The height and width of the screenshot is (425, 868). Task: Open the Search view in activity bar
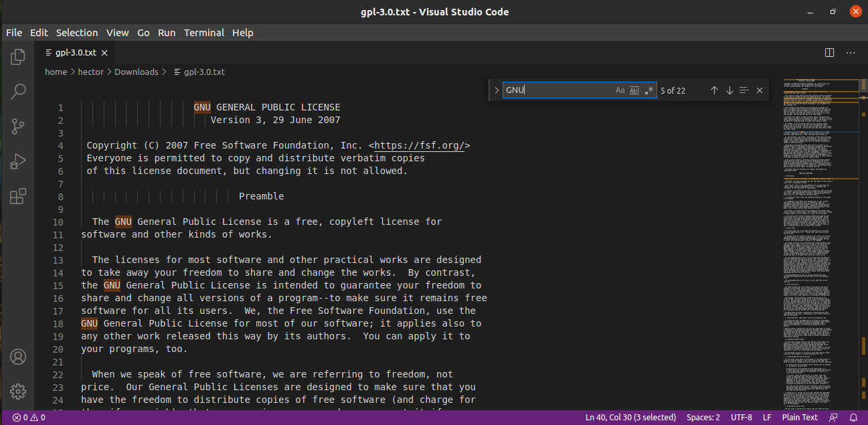click(x=18, y=92)
